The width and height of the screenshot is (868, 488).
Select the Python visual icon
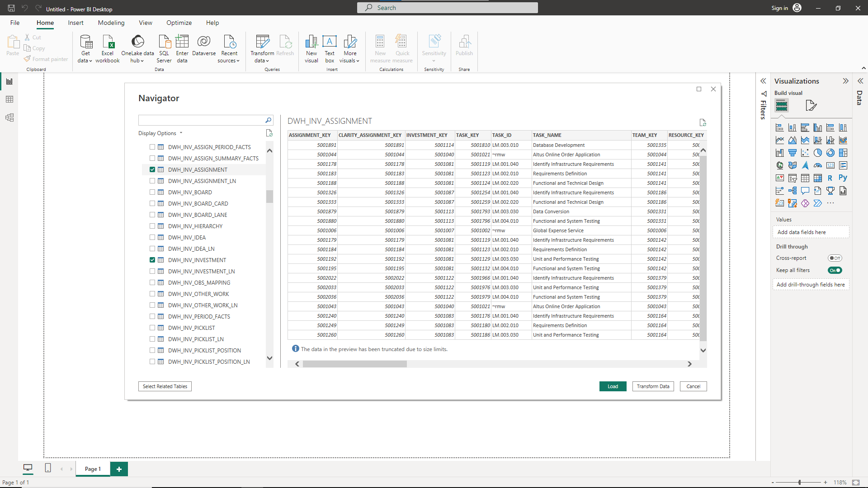[843, 178]
